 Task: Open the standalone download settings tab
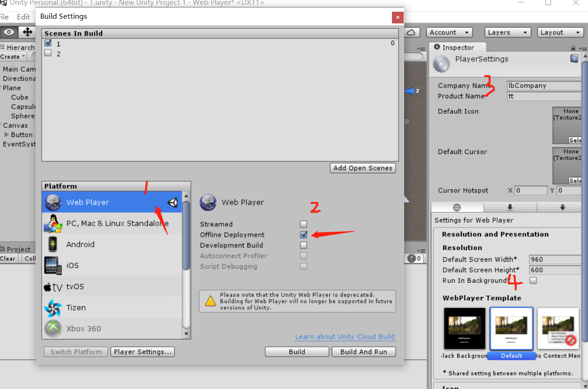point(509,207)
